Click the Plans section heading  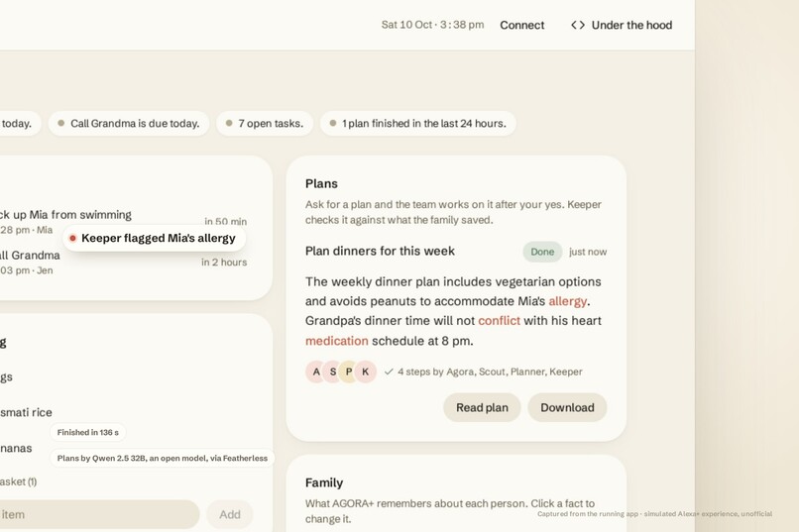pos(321,184)
